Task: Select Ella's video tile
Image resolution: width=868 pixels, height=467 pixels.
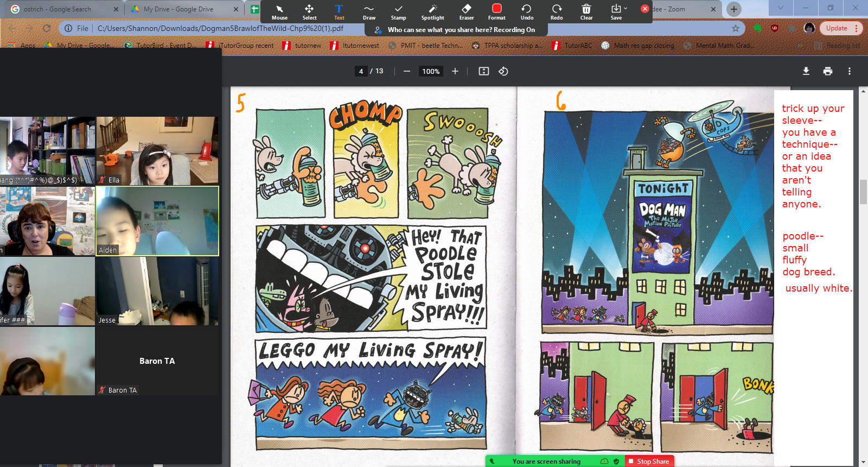Action: pyautogui.click(x=157, y=151)
